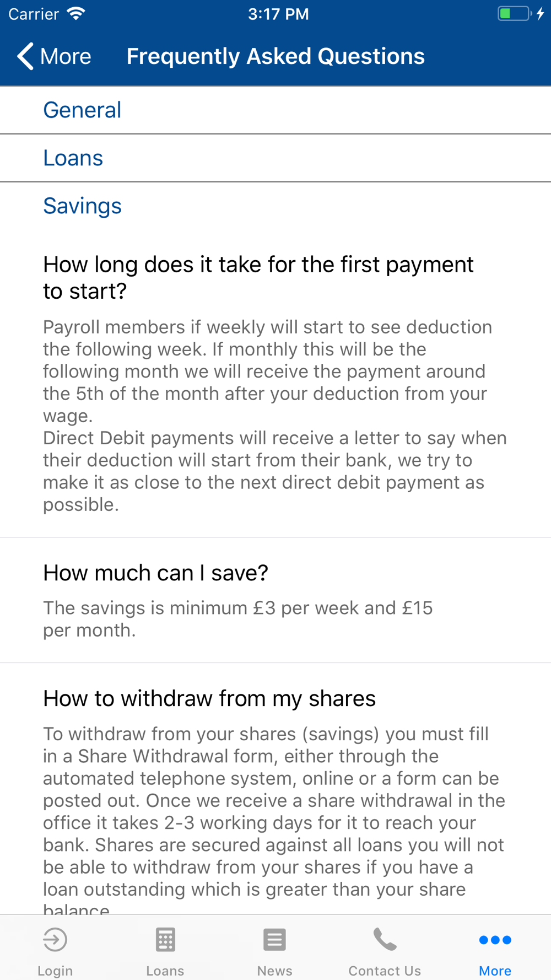Go back to More screen

[54, 56]
